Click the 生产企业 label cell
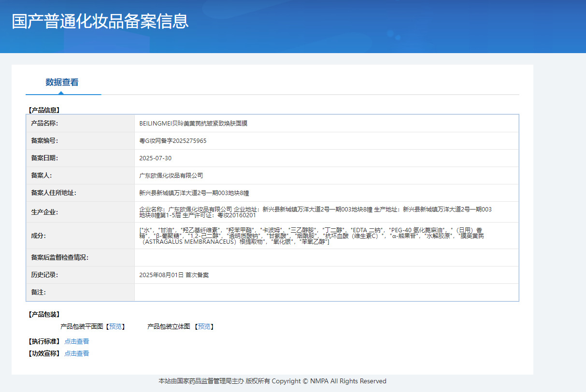 point(80,212)
